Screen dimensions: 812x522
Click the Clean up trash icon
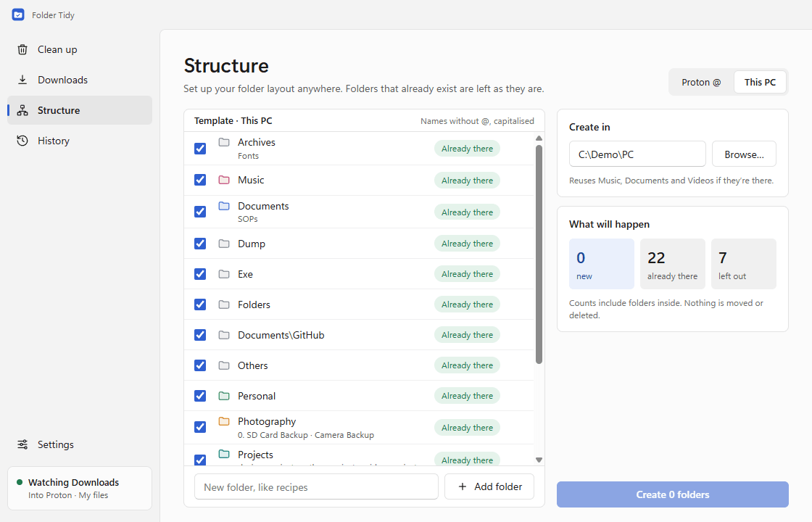pos(22,50)
